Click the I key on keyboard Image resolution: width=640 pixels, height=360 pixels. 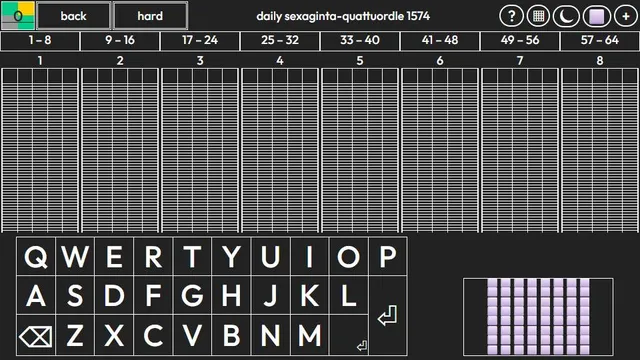click(310, 256)
